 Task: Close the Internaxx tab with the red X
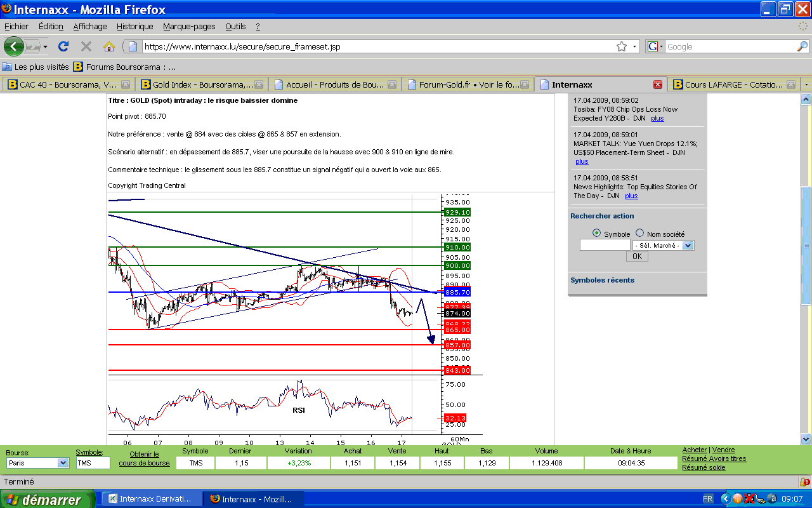click(658, 84)
